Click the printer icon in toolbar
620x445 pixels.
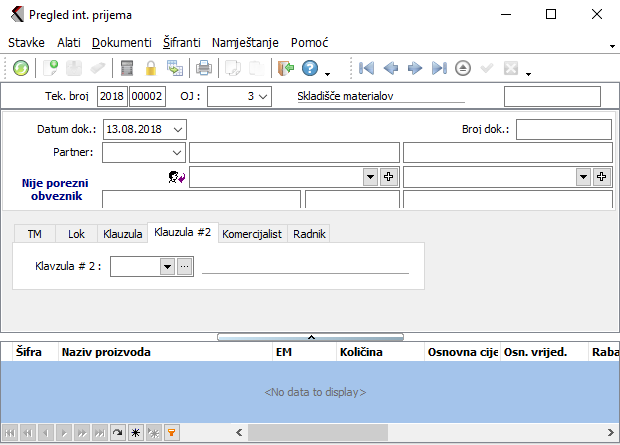tap(203, 68)
